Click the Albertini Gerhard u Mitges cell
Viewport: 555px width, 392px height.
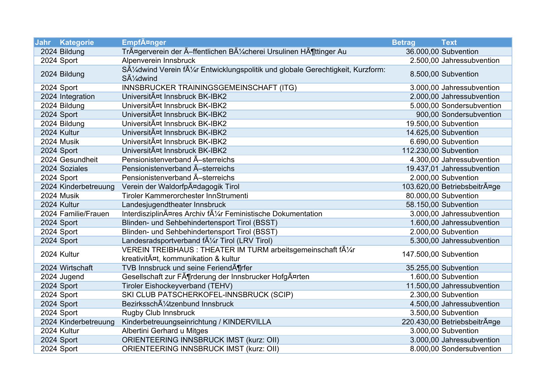(x=165, y=331)
